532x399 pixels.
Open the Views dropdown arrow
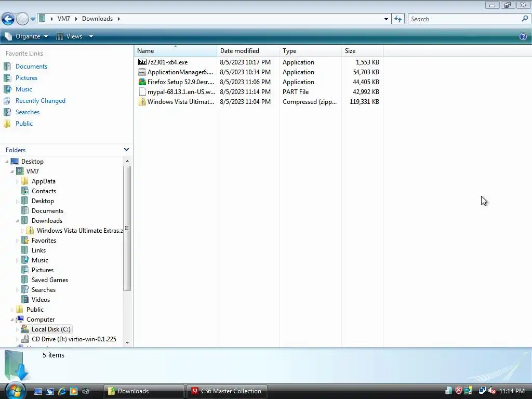pyautogui.click(x=91, y=36)
